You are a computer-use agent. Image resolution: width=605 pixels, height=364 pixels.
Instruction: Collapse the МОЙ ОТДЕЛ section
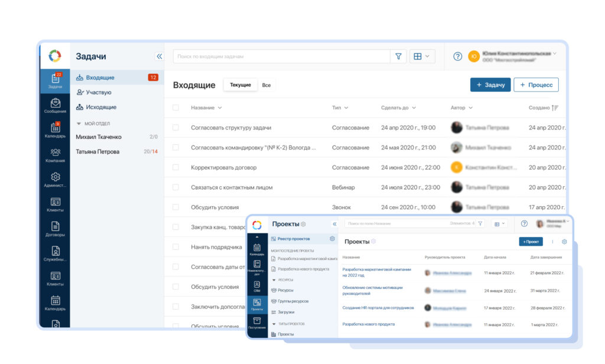tap(79, 123)
